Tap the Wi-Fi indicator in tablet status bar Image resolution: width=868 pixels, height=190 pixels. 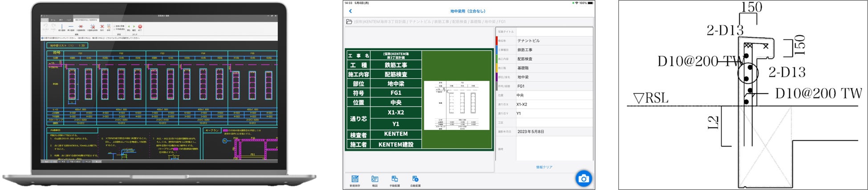tap(576, 3)
